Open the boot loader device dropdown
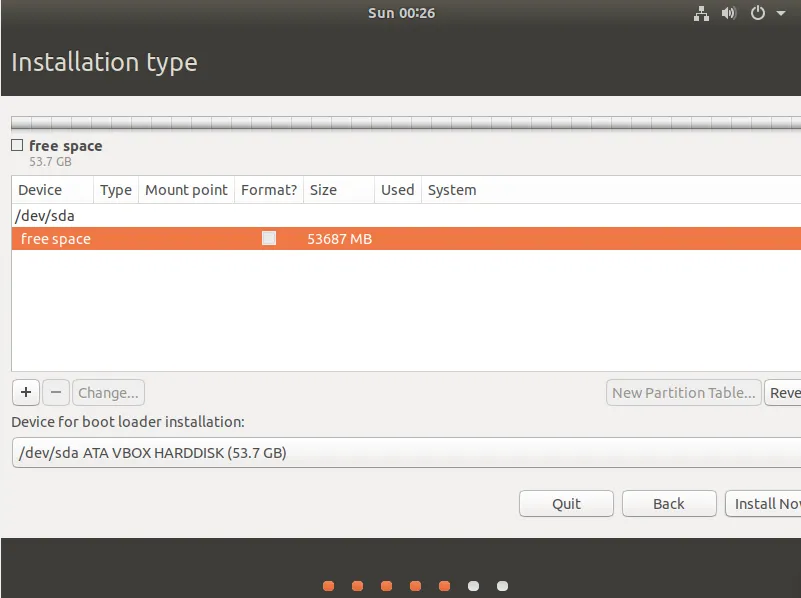Screen dimensions: 801x598 [x=400, y=452]
